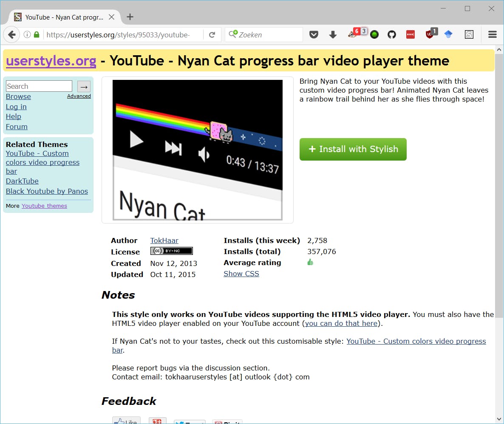Click the Nyan Cat preview screenshot
Viewport: 504px width, 424px height.
coord(197,150)
